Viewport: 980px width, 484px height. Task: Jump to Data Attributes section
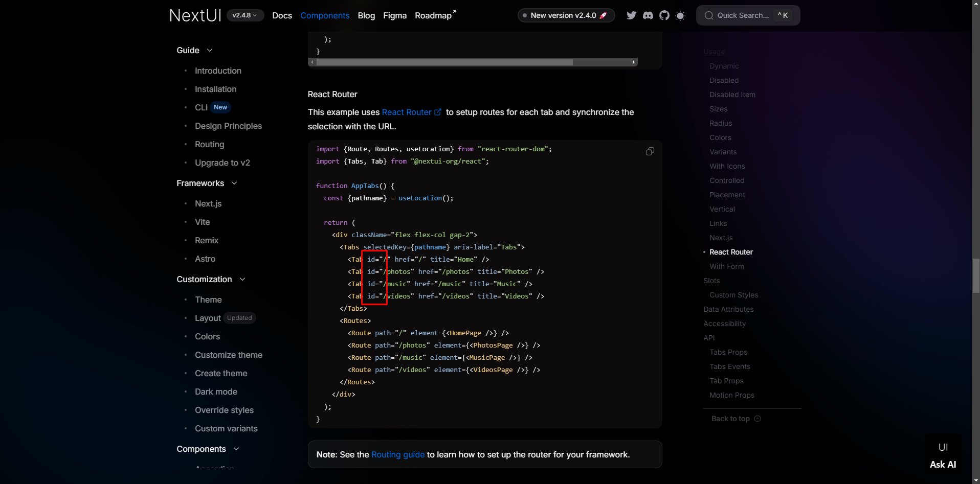[728, 309]
